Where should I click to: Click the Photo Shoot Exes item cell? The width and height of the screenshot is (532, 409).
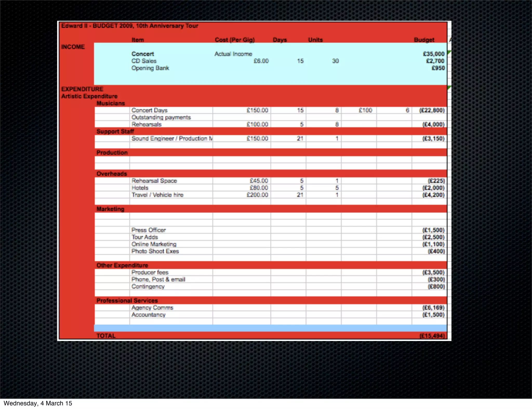point(155,251)
